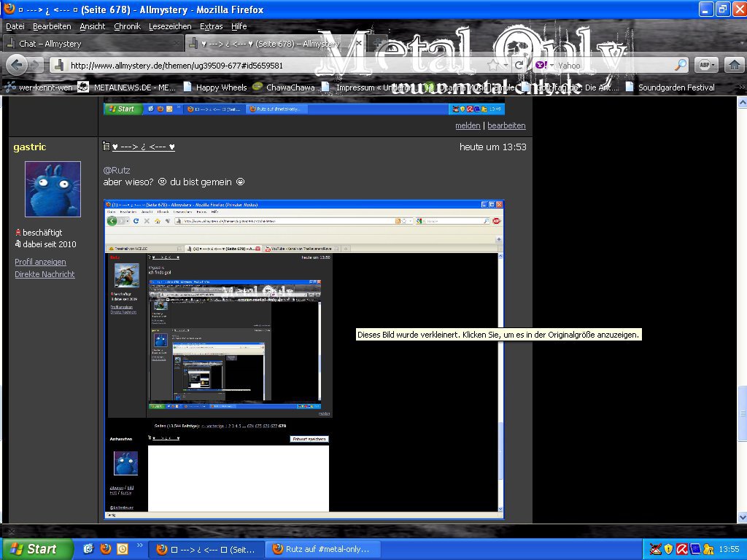Screen dimensions: 747x560
Task: Open the ABP button dropdown arrow
Action: 713,65
